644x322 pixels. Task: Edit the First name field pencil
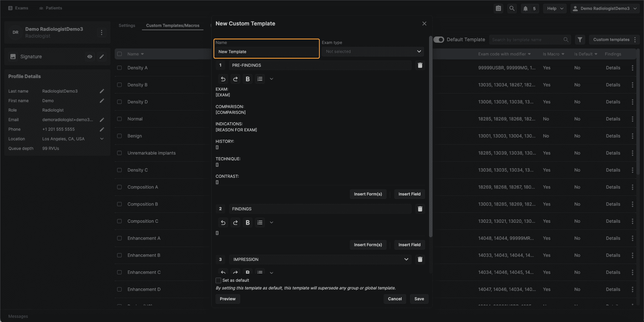coord(102,101)
